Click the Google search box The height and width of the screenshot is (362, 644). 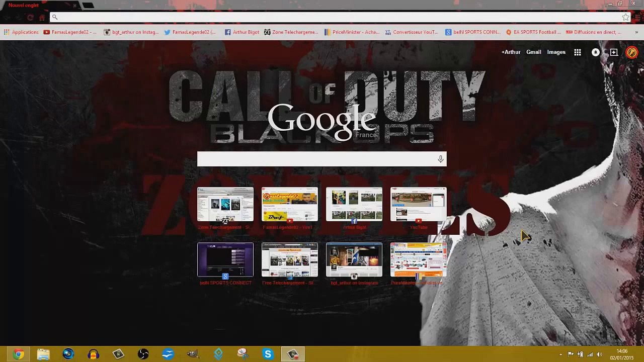click(322, 159)
